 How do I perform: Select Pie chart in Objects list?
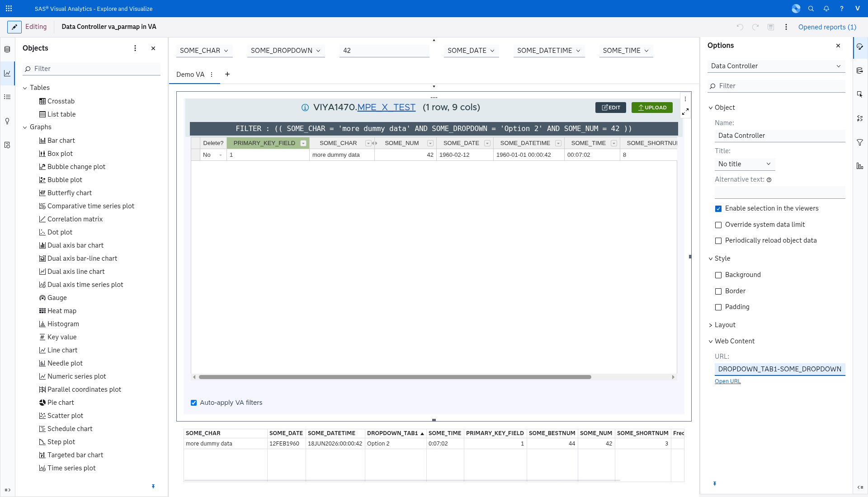61,403
